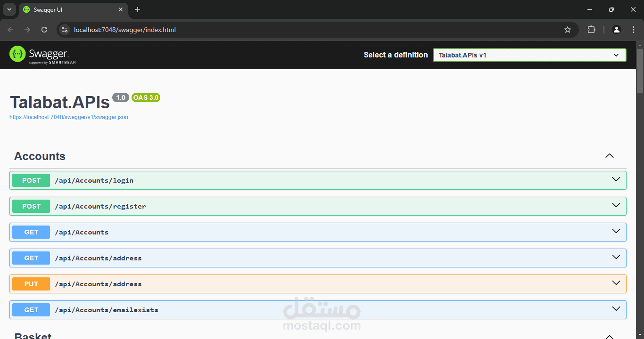Select the Swagger UI browser tab
This screenshot has height=339, width=644.
tap(73, 9)
